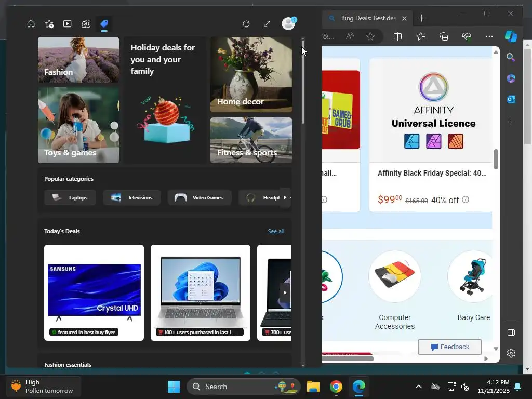Select the Laptops category chip
The width and height of the screenshot is (532, 399).
pos(70,197)
